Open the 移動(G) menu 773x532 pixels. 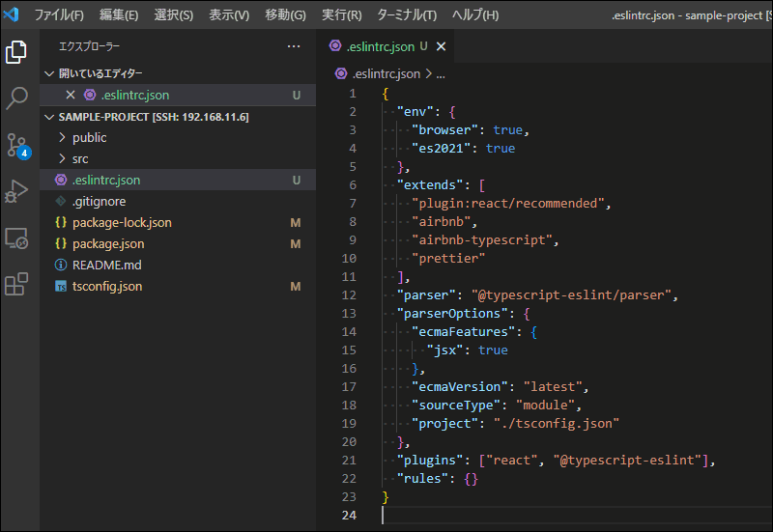285,14
